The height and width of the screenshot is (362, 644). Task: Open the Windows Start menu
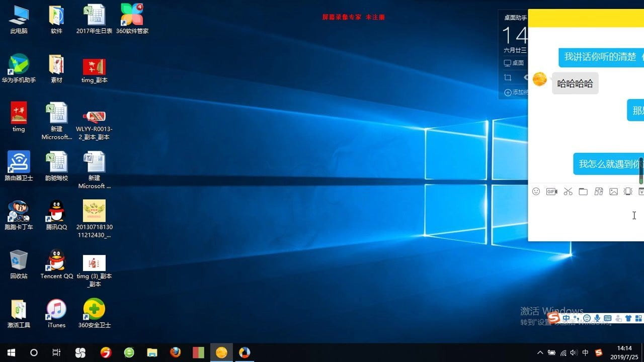tap(11, 352)
